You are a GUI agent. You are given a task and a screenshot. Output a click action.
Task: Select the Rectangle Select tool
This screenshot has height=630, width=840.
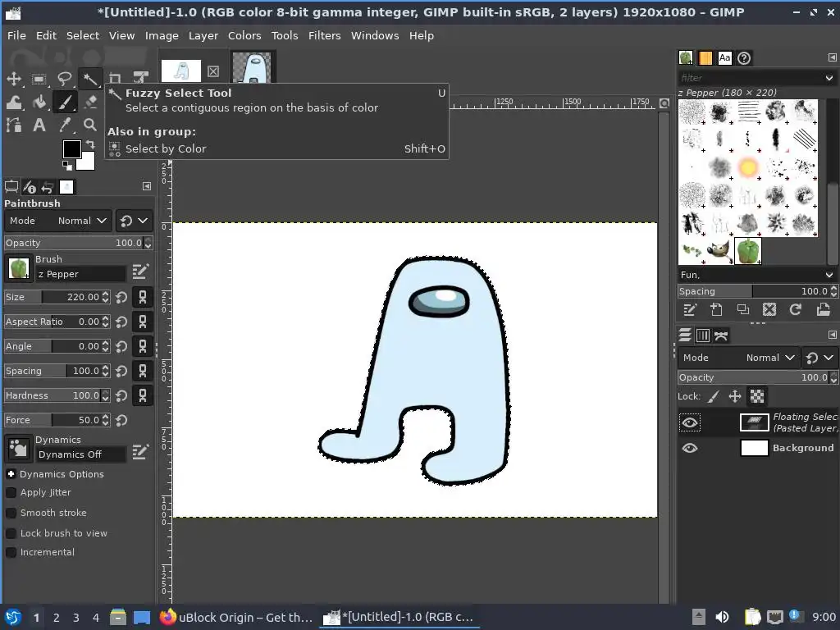coord(39,80)
